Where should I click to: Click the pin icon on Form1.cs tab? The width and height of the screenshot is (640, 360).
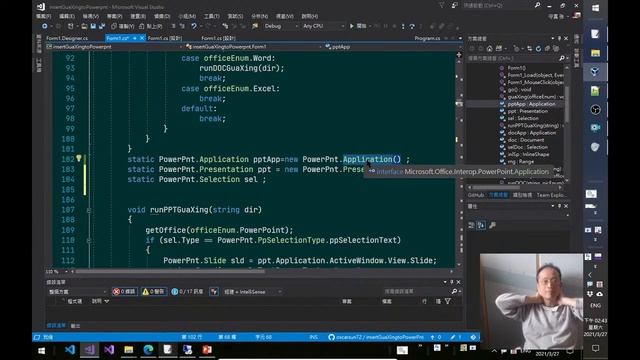click(134, 38)
